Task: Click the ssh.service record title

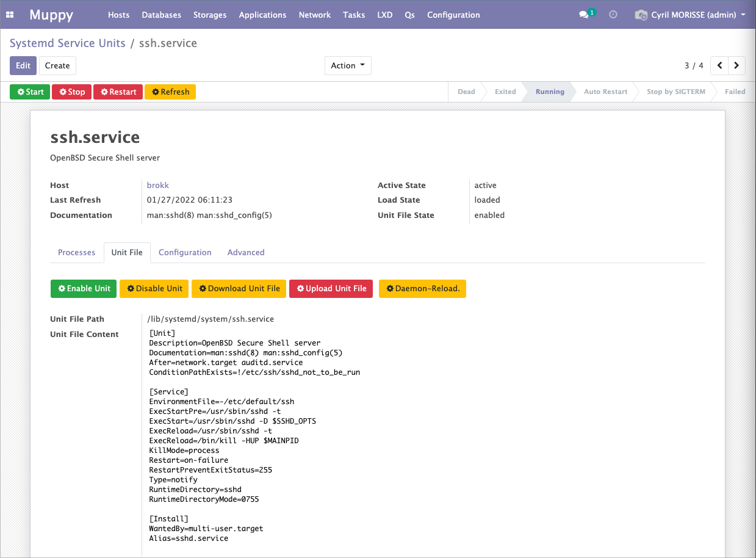Action: [95, 137]
